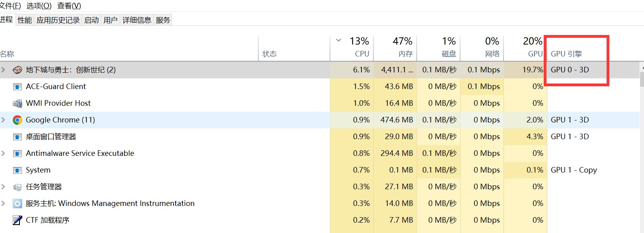Click the 29.0 MB memory value

[x=399, y=137]
